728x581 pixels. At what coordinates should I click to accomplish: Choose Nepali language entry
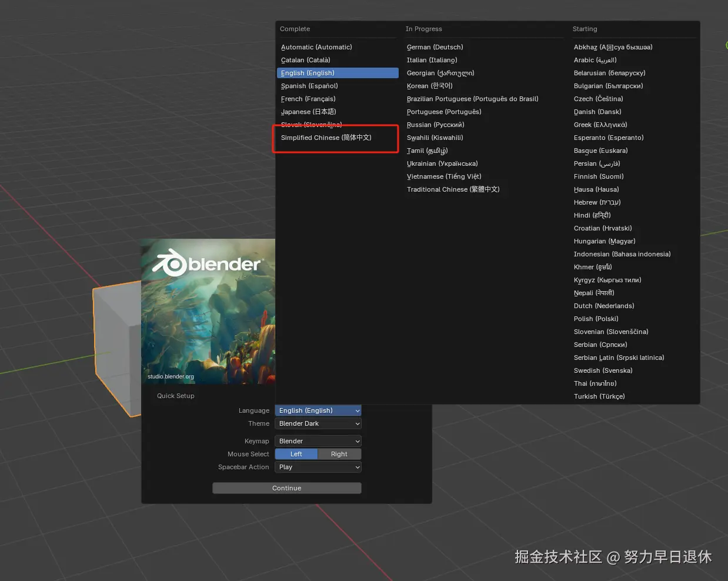tap(634, 293)
